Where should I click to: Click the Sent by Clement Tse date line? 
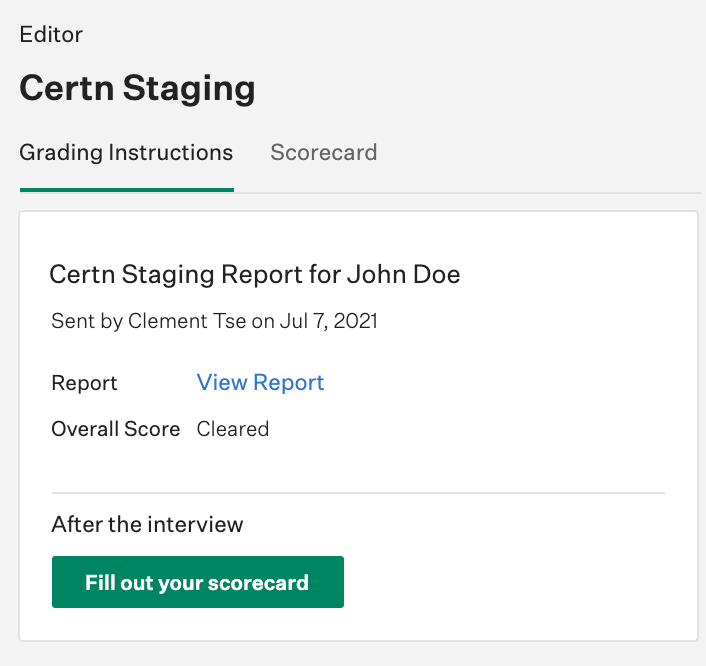[214, 322]
